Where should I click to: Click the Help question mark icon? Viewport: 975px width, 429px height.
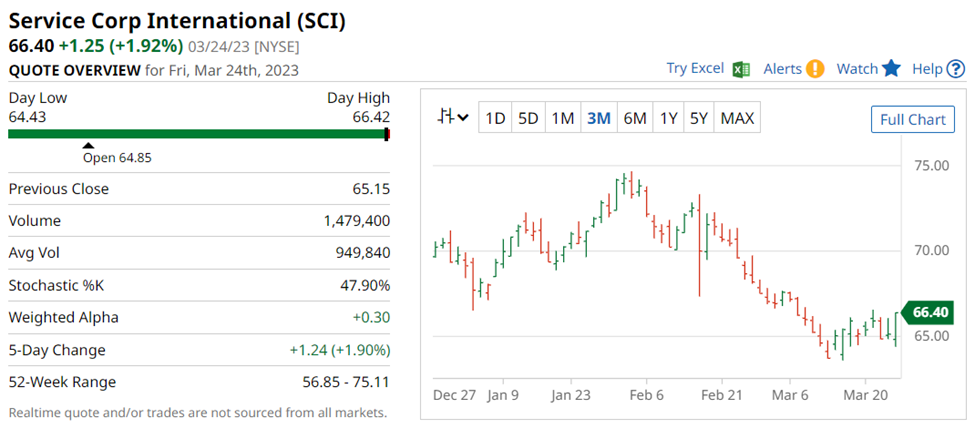(x=955, y=69)
